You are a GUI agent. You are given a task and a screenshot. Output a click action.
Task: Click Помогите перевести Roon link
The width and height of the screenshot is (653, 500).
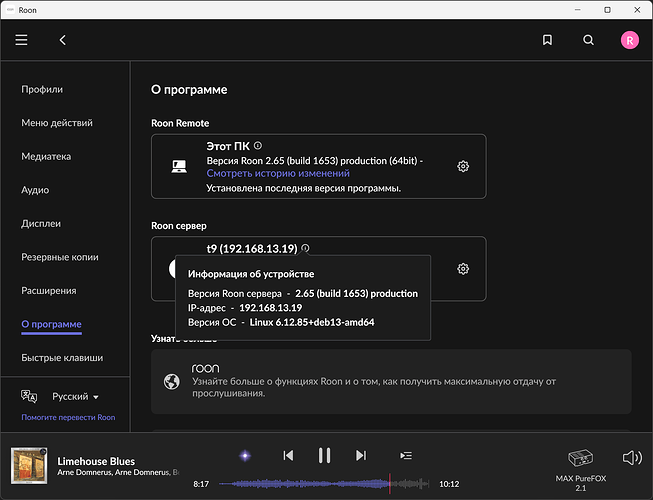[68, 417]
